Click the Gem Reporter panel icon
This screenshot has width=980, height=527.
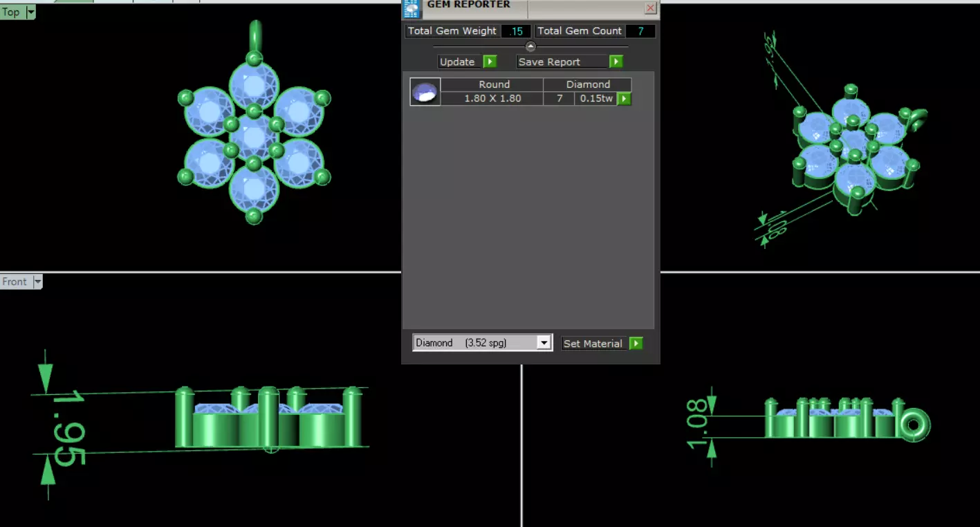pyautogui.click(x=412, y=8)
